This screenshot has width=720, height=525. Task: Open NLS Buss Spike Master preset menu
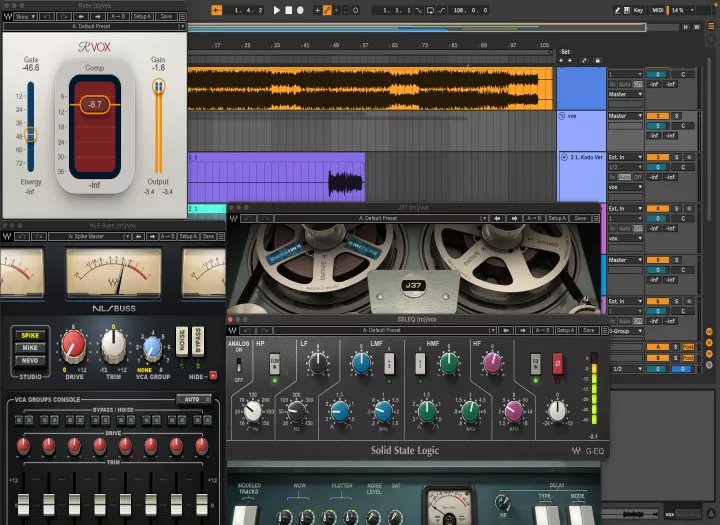pyautogui.click(x=90, y=237)
